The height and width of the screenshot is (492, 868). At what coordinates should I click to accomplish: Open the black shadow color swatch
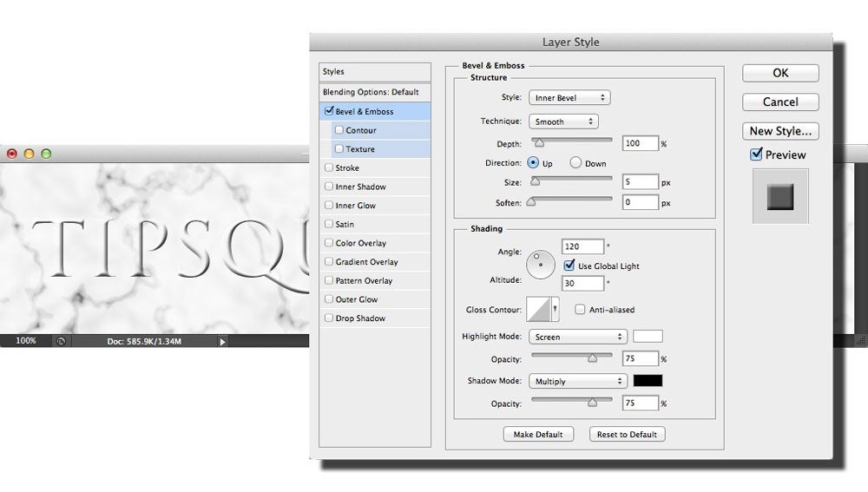[648, 380]
